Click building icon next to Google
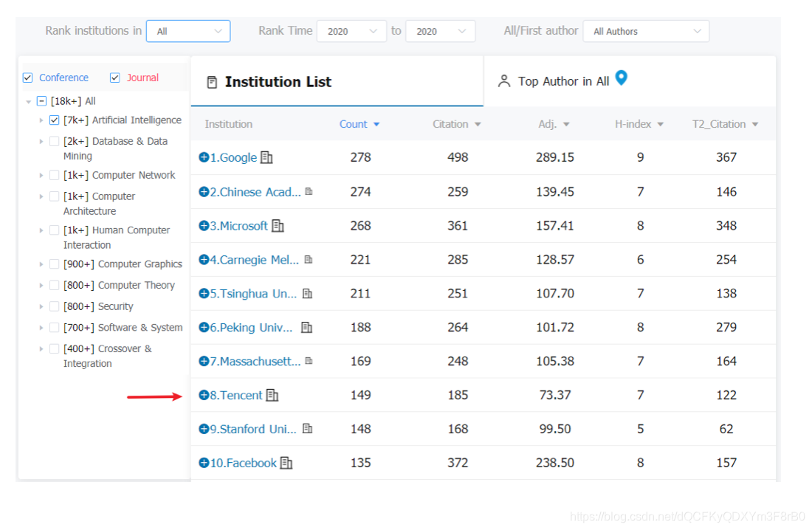The width and height of the screenshot is (812, 530). [266, 157]
